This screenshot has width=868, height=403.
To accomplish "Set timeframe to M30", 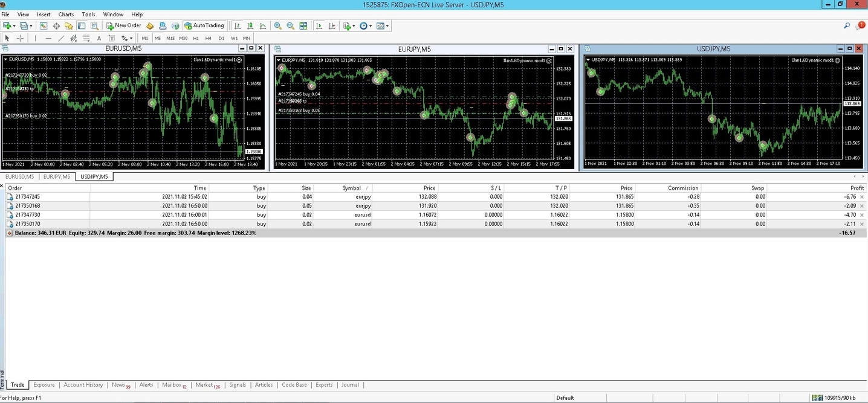I will coord(183,38).
